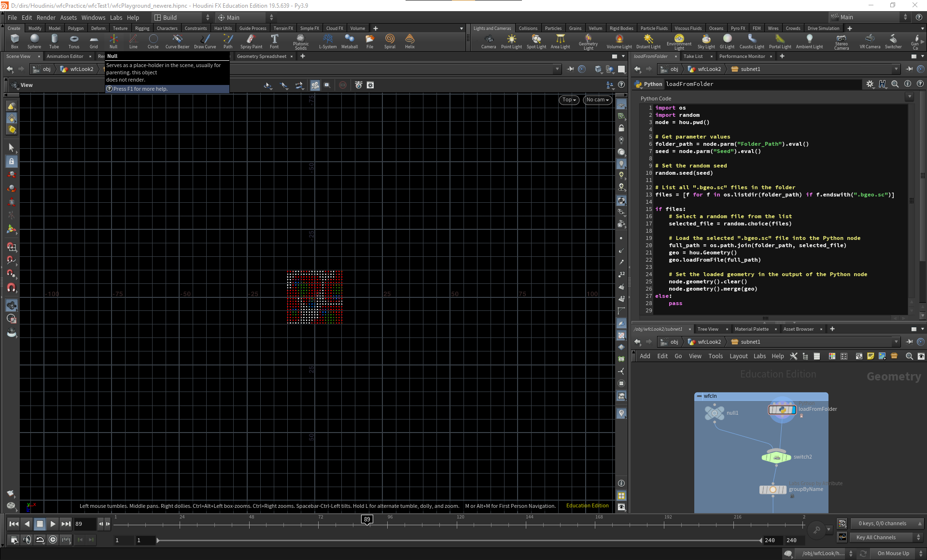Toggle the audio speaker button in playbar
This screenshot has height=560, width=927.
point(27,540)
